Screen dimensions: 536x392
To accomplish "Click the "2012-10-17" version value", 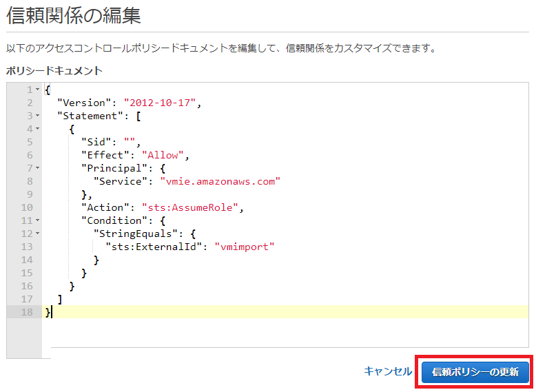I will click(x=160, y=103).
